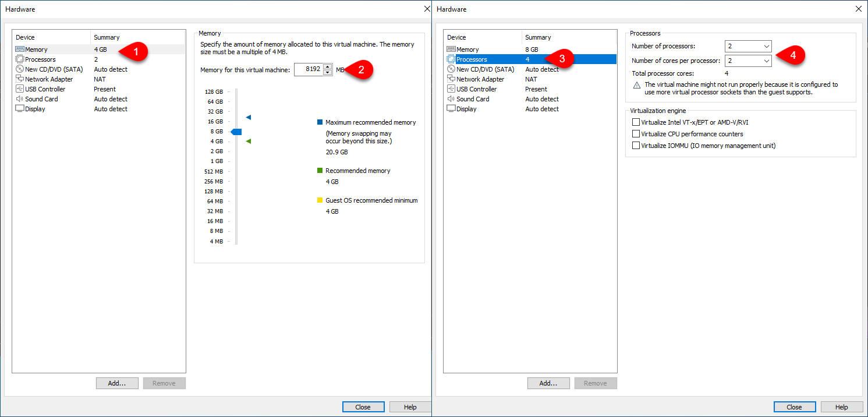
Task: Click 4 MB label on memory scale
Action: [x=216, y=241]
